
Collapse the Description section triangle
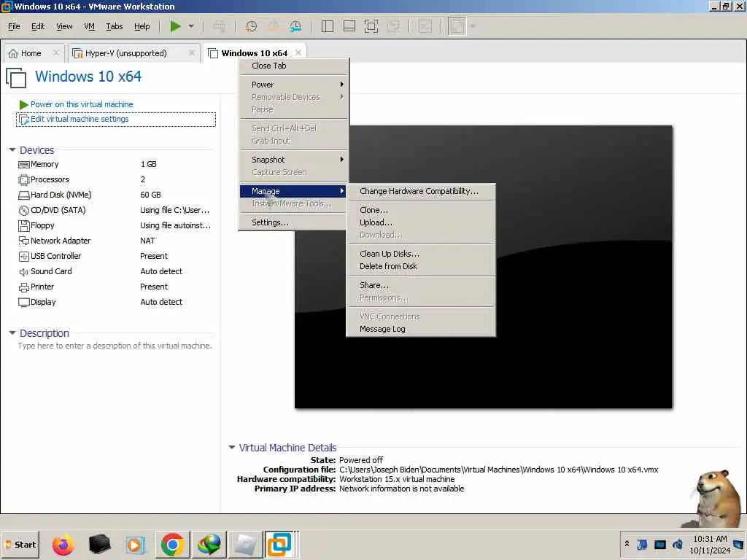tap(12, 332)
